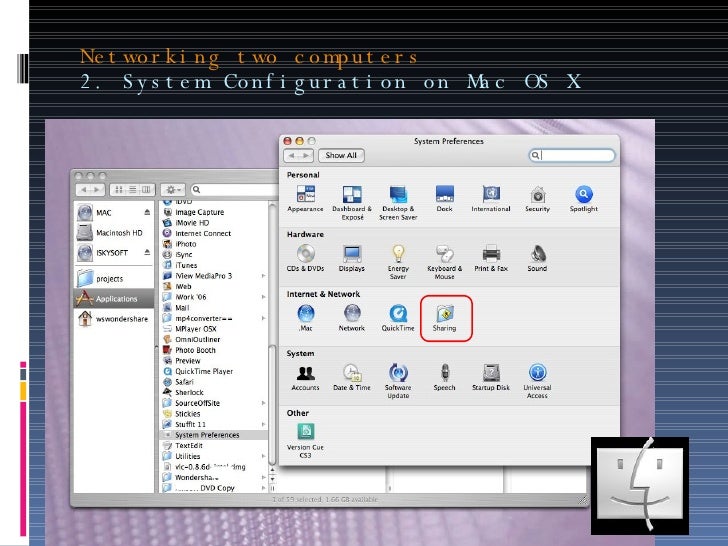The width and height of the screenshot is (728, 546).
Task: Expand SourceOffSite folder arrow
Action: 263,403
